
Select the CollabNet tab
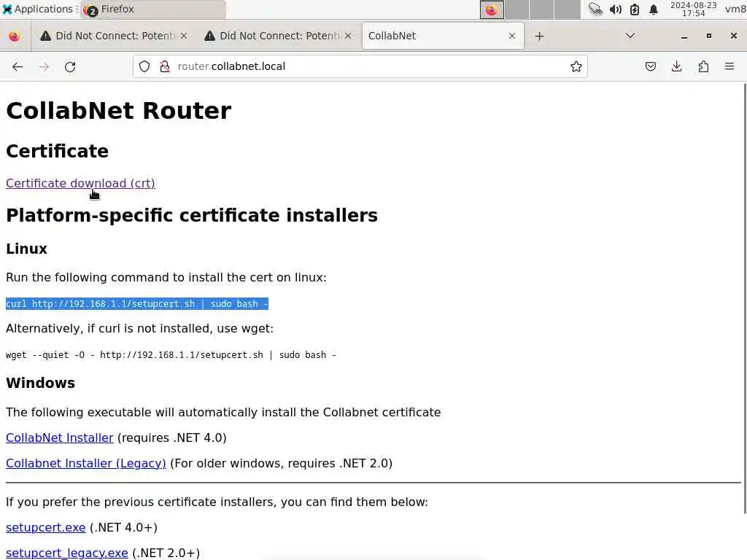tap(443, 36)
